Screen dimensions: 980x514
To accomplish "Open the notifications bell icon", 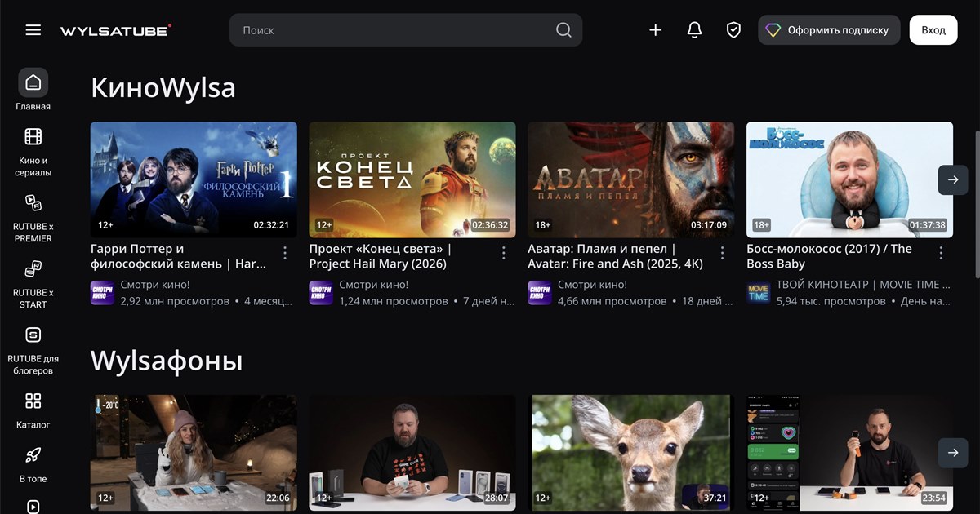I will (694, 30).
